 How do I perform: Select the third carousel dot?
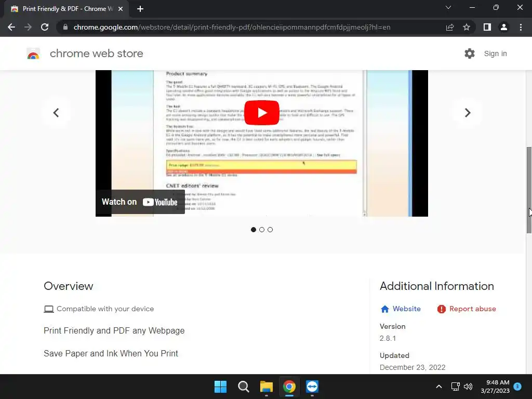270,230
